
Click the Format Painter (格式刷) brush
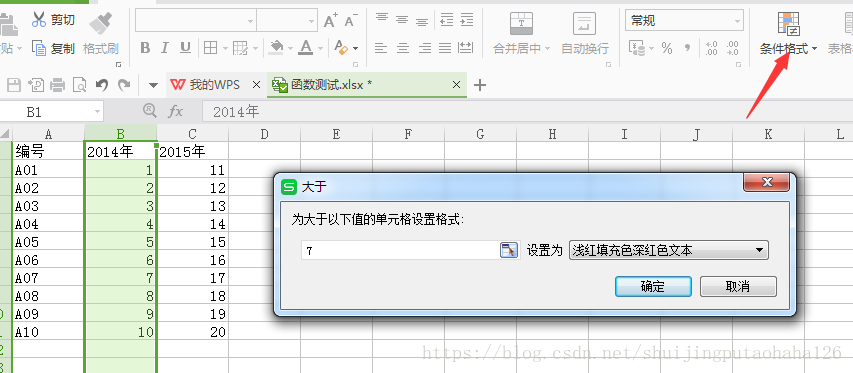tap(101, 35)
